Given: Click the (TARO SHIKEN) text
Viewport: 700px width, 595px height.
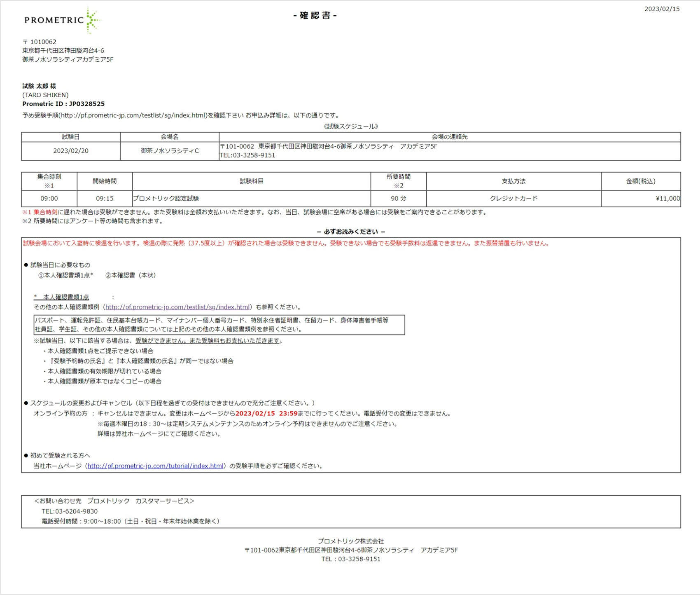Looking at the screenshot, I should [45, 95].
